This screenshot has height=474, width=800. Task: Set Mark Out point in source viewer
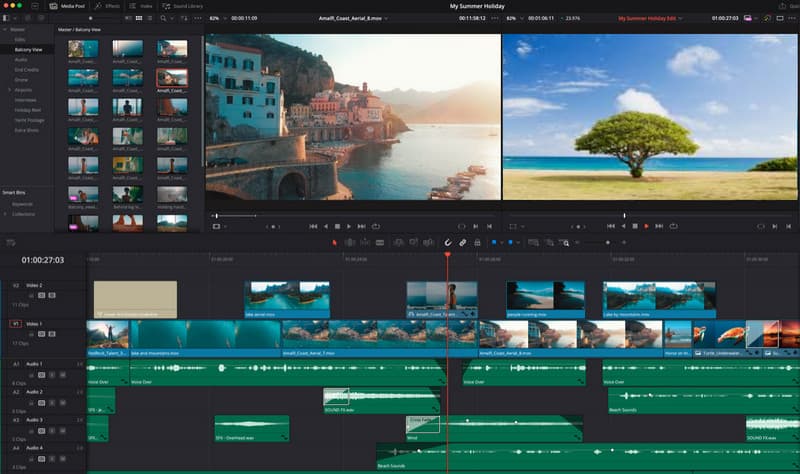[489, 227]
